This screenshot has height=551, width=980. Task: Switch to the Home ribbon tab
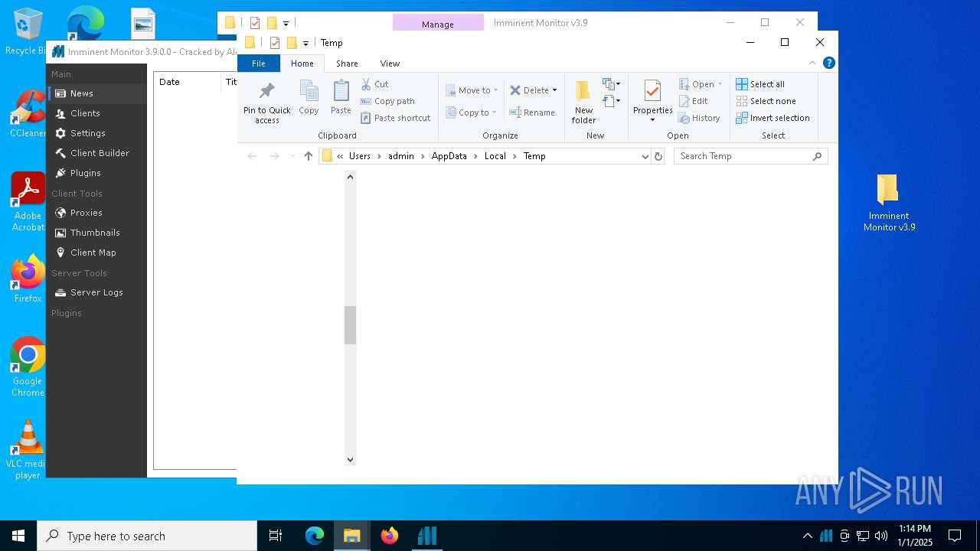(x=302, y=64)
